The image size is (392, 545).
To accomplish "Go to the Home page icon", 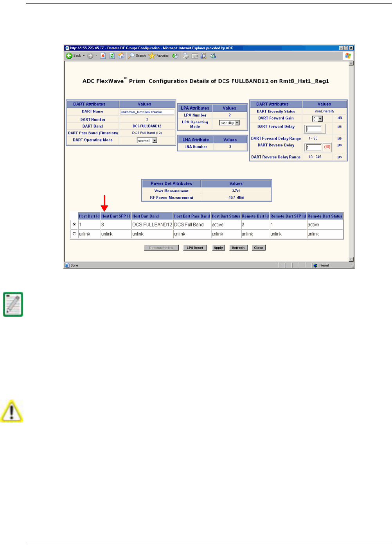I will [x=121, y=56].
